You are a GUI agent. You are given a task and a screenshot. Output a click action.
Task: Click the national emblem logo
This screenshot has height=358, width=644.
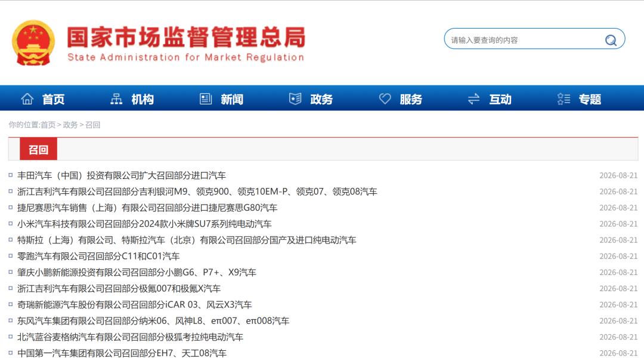tap(33, 43)
